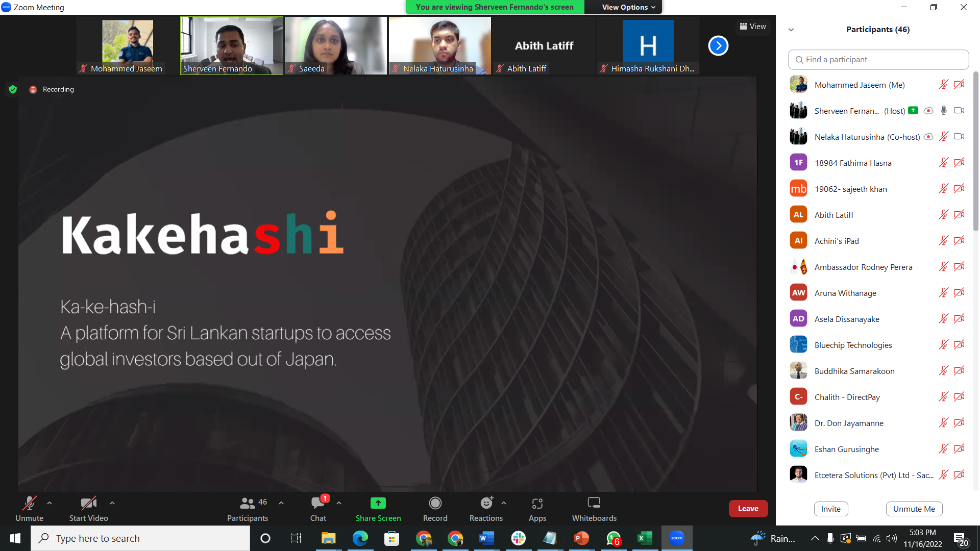Click Sherveen Fernando's microphone icon in list
The image size is (980, 551).
944,111
